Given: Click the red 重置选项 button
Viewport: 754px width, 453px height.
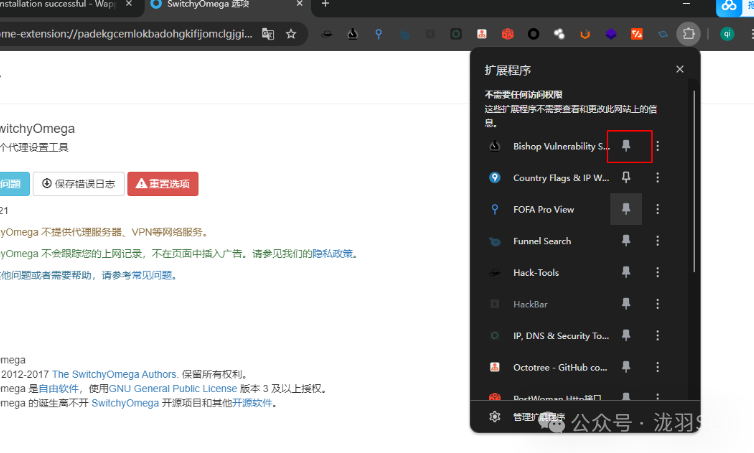Looking at the screenshot, I should (x=163, y=184).
